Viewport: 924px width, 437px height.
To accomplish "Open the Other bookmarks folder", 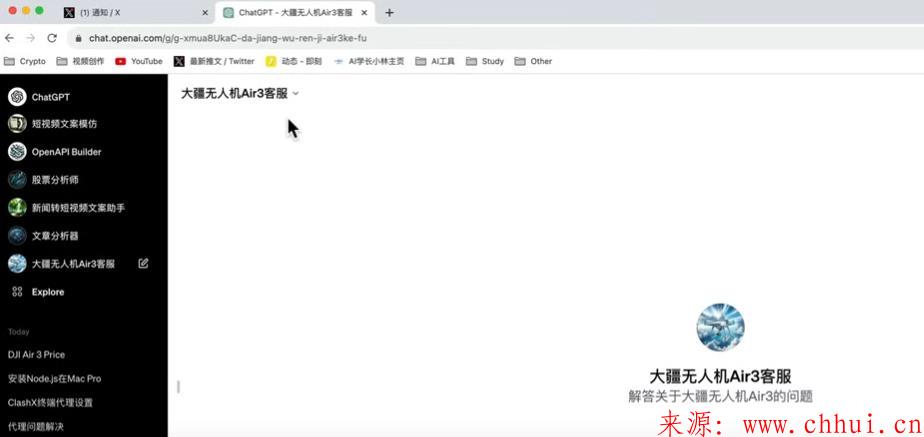I will [x=533, y=61].
